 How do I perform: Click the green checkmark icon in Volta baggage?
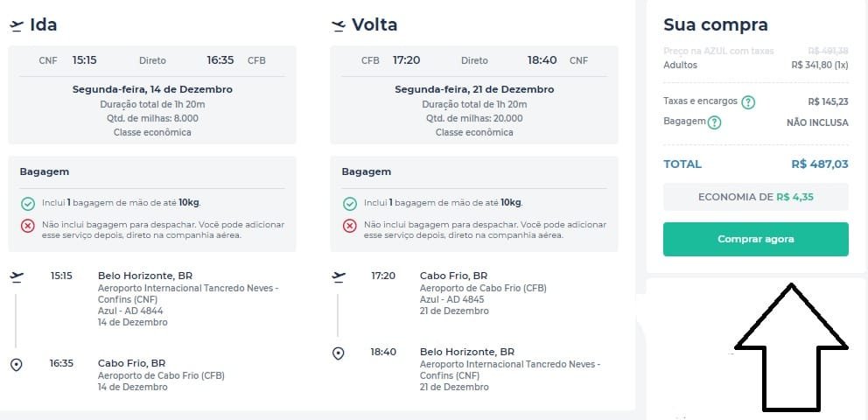350,204
